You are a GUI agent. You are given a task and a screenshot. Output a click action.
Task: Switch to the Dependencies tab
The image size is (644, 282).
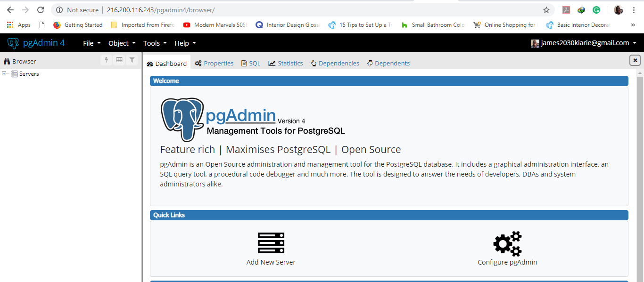click(335, 64)
